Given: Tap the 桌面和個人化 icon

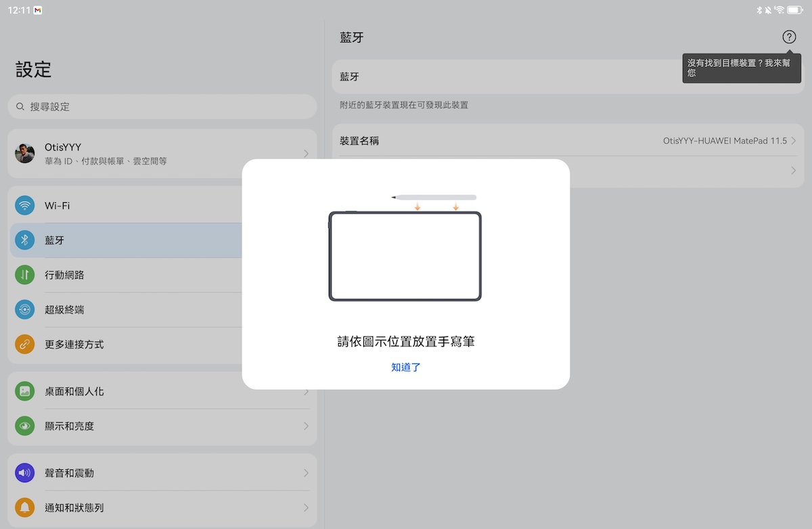Looking at the screenshot, I should (25, 392).
